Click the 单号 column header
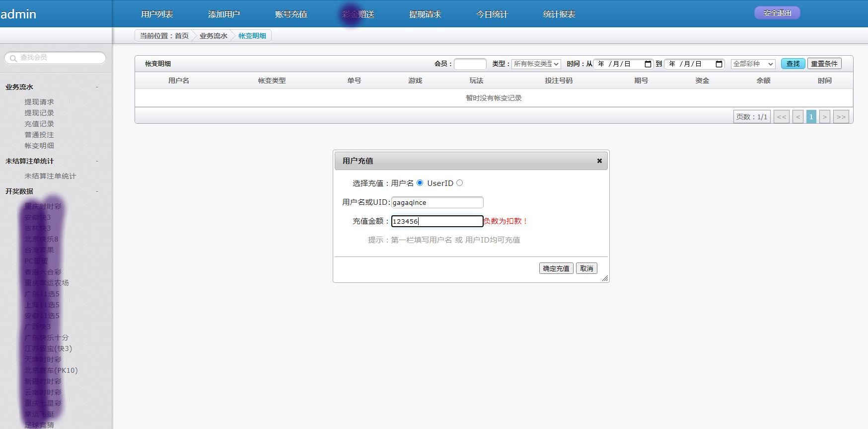868x429 pixels. coord(354,81)
